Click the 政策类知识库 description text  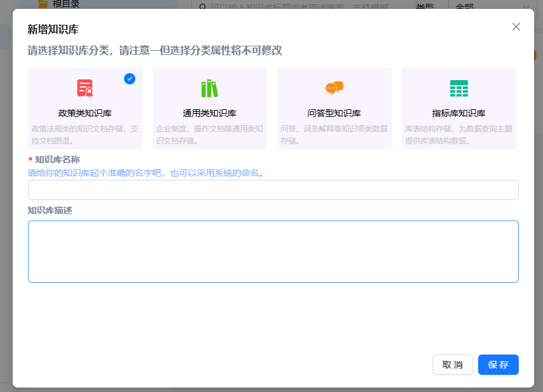85,134
